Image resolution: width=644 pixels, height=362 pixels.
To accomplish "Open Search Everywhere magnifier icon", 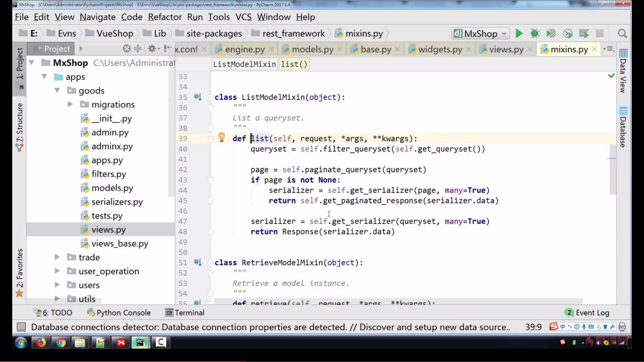I will click(x=622, y=33).
